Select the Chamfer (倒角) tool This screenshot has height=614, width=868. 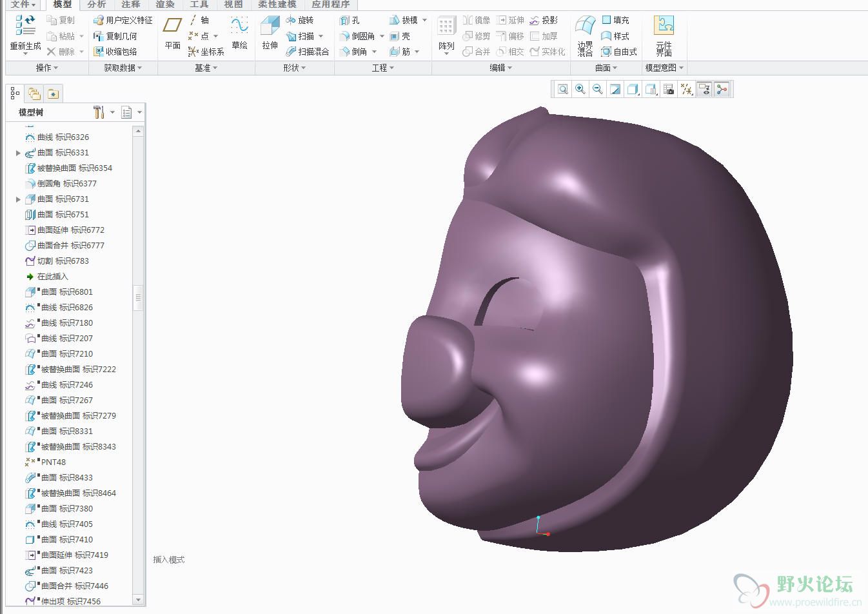[x=353, y=52]
